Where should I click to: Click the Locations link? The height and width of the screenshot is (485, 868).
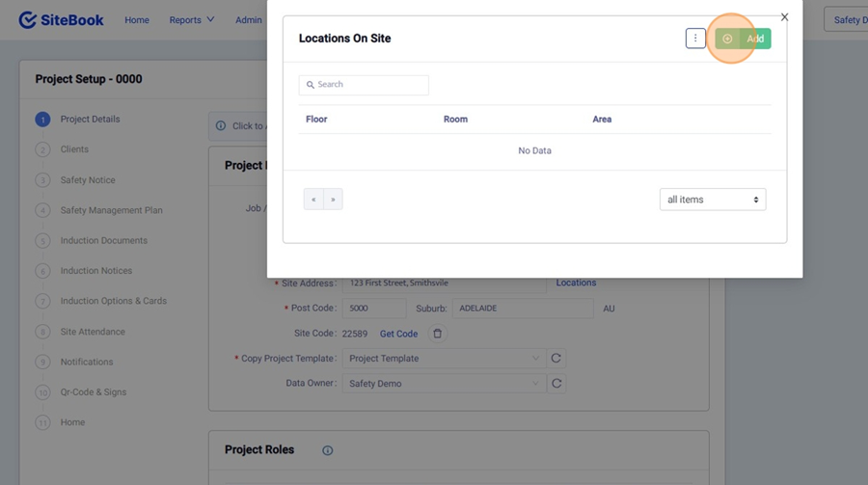pos(576,283)
